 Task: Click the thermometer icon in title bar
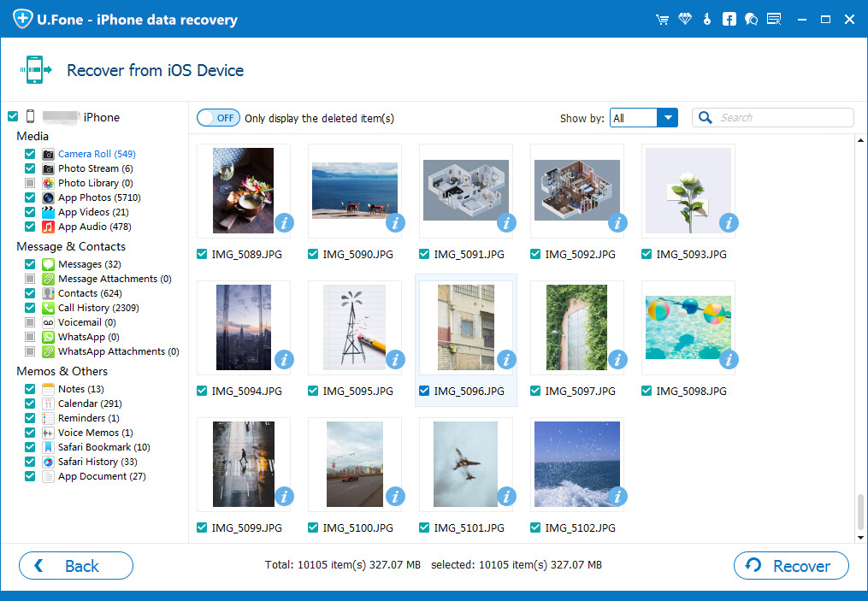tap(707, 20)
